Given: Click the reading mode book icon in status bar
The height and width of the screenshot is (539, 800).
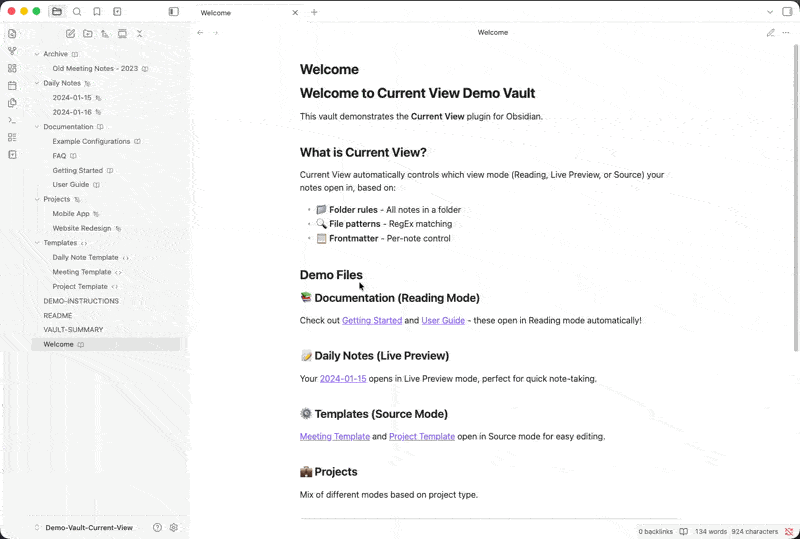Looking at the screenshot, I should [684, 531].
